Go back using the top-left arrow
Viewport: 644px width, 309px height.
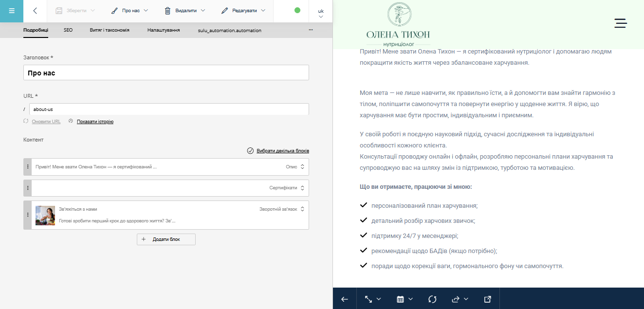coord(35,11)
